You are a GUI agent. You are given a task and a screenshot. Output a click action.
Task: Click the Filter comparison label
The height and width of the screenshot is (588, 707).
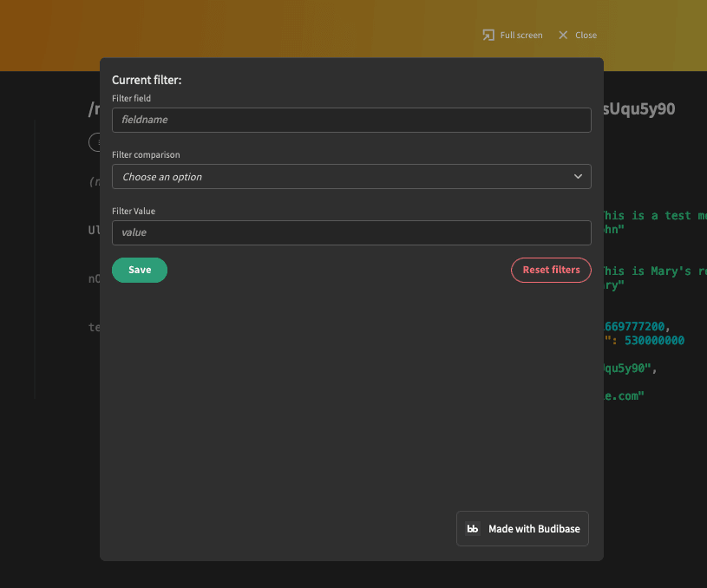tap(146, 154)
